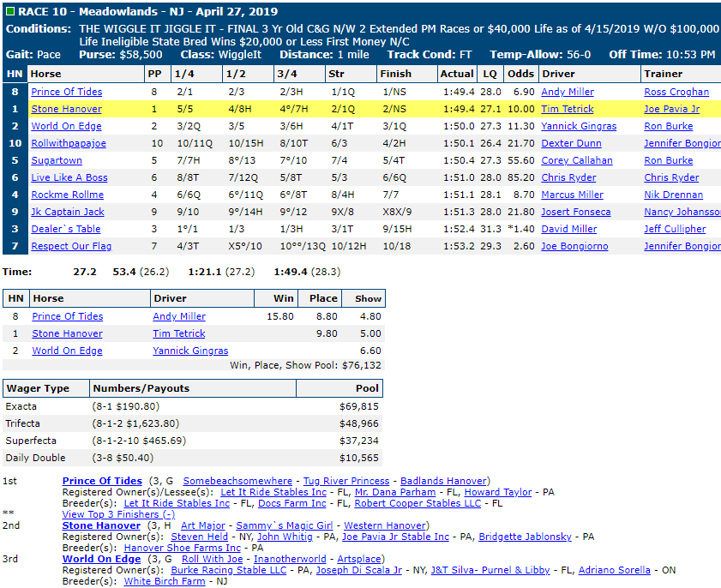Image resolution: width=721 pixels, height=588 pixels.
Task: Open Tim Tetrick link in payout table
Action: pos(179,333)
